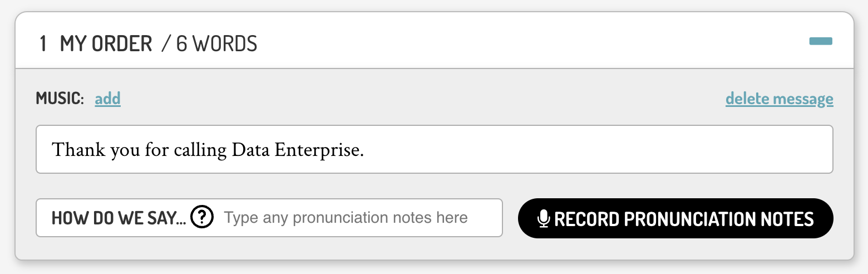This screenshot has height=274, width=868.
Task: Open the question mark help icon
Action: coord(202,217)
